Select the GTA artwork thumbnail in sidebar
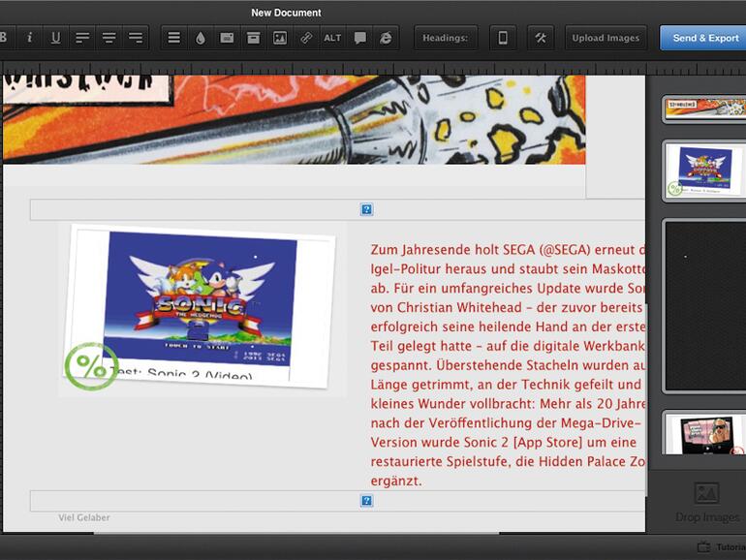The width and height of the screenshot is (746, 560). tap(704, 433)
